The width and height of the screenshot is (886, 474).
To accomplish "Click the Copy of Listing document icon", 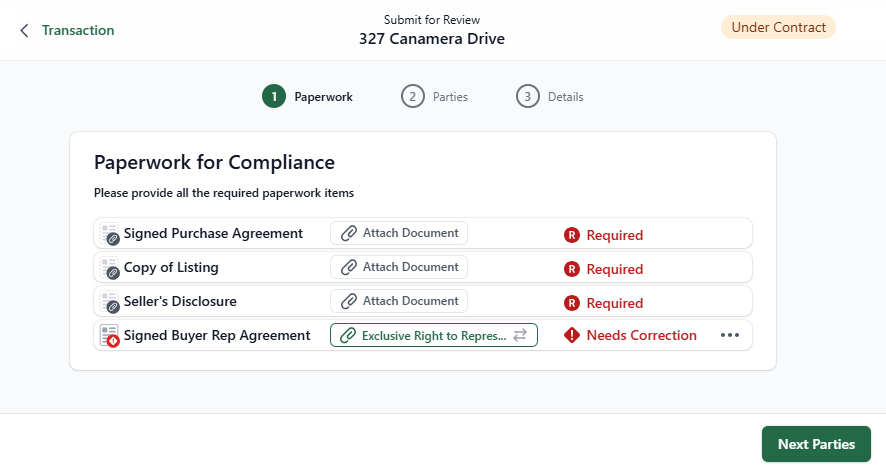I will pos(109,268).
